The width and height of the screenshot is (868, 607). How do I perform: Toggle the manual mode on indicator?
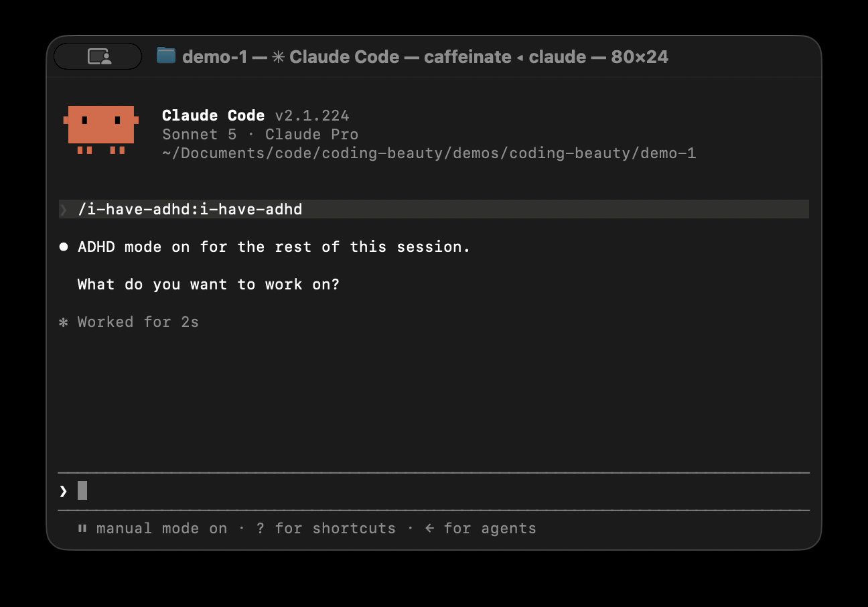[161, 528]
